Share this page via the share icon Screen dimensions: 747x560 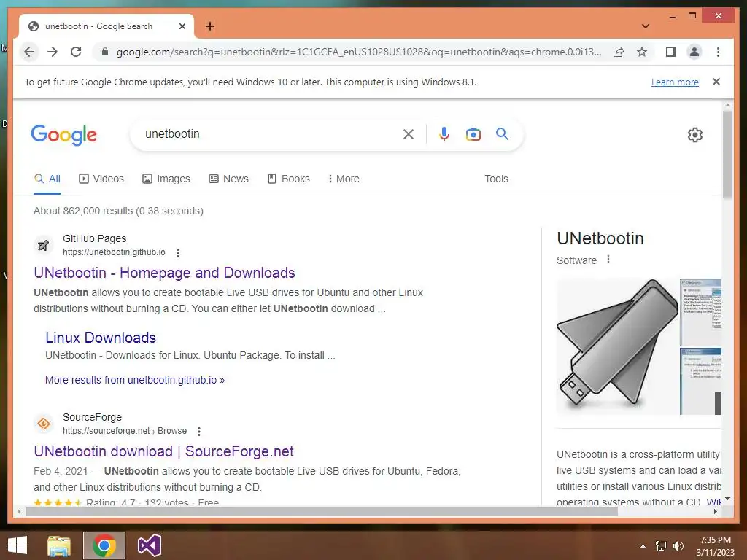click(x=619, y=52)
